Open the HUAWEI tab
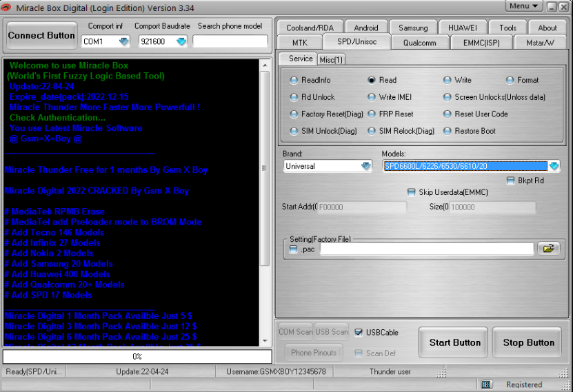Viewport: 573px width, 392px height. (x=462, y=28)
